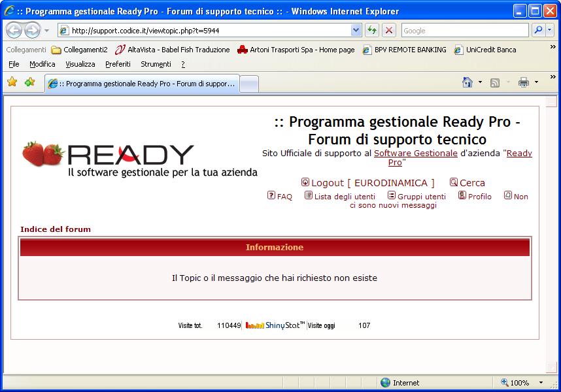This screenshot has width=561, height=392.
Task: Click the Internet Explorer title bar icon
Action: [9, 10]
